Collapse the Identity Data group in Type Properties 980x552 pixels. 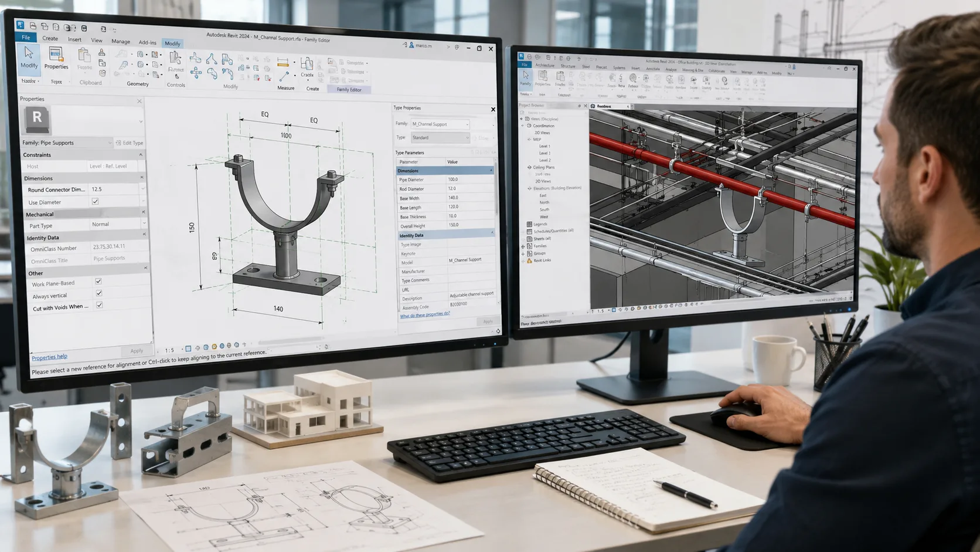tap(492, 233)
